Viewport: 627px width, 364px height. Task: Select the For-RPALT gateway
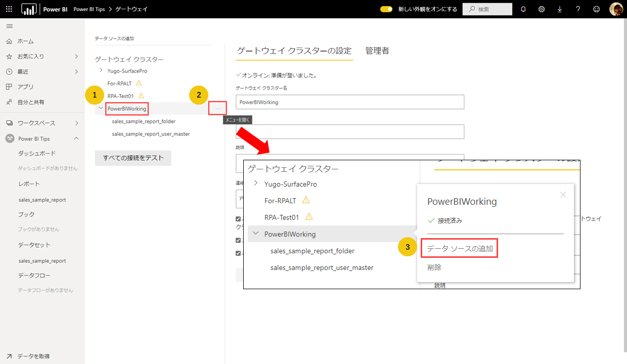(x=119, y=83)
